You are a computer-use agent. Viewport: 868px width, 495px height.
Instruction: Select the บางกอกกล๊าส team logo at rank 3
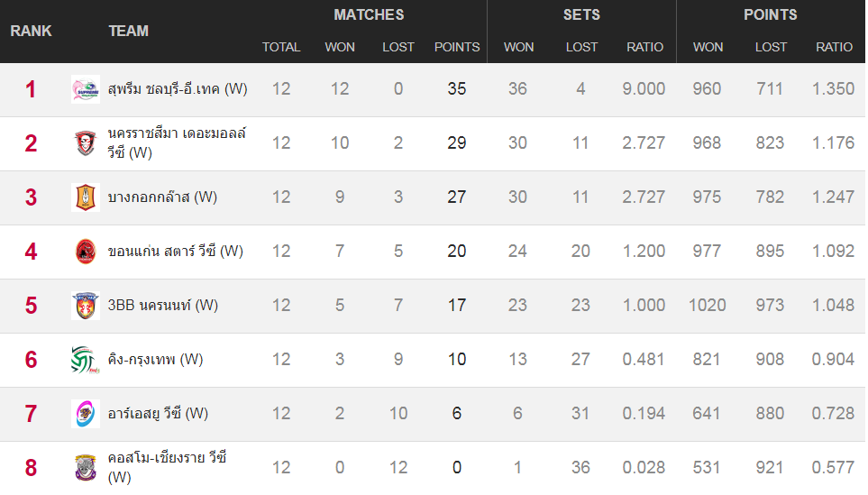pyautogui.click(x=86, y=197)
